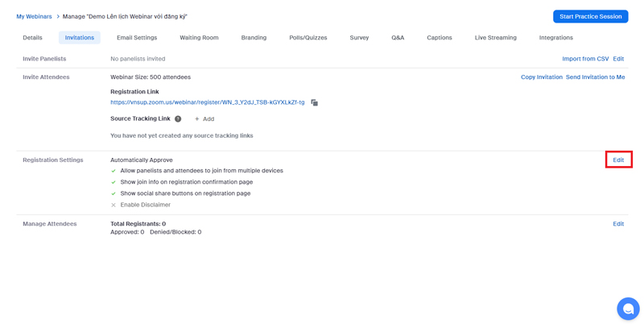
Task: Open the webinar registration URL
Action: [208, 102]
